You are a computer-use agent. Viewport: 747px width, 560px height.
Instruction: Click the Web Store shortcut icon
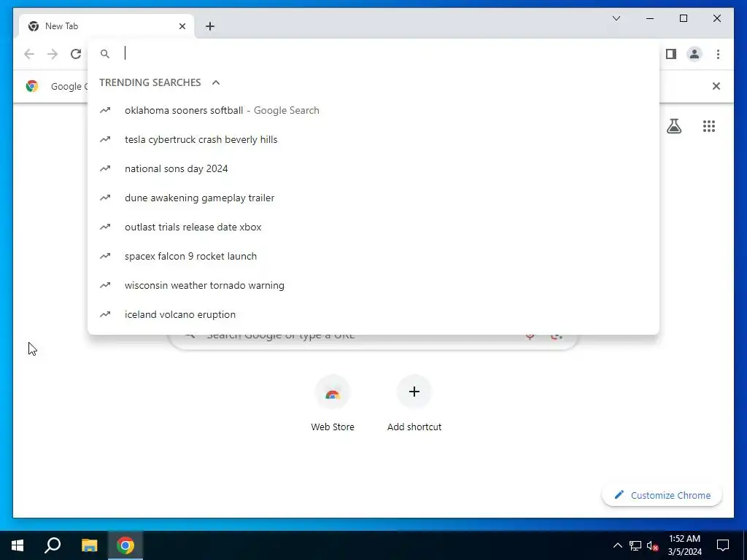[x=333, y=392]
